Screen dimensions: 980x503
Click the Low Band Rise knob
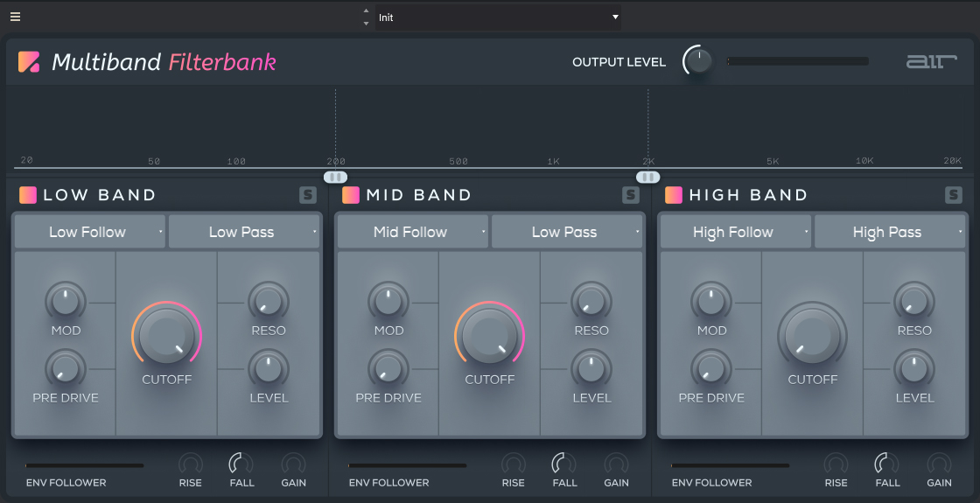tap(190, 464)
